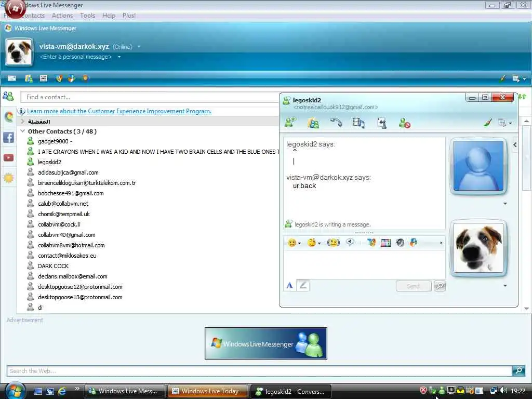The width and height of the screenshot is (532, 399).
Task: Select contact legoskid2 in the list
Action: point(49,162)
